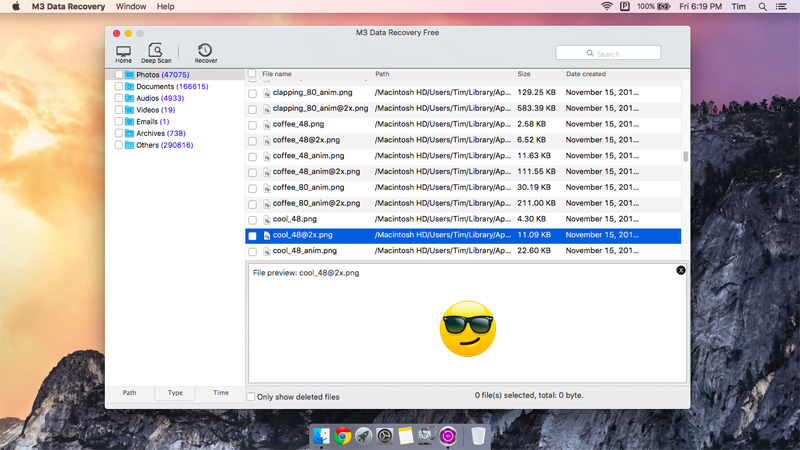Sort by the Size column header
The height and width of the screenshot is (450, 800).
(524, 74)
